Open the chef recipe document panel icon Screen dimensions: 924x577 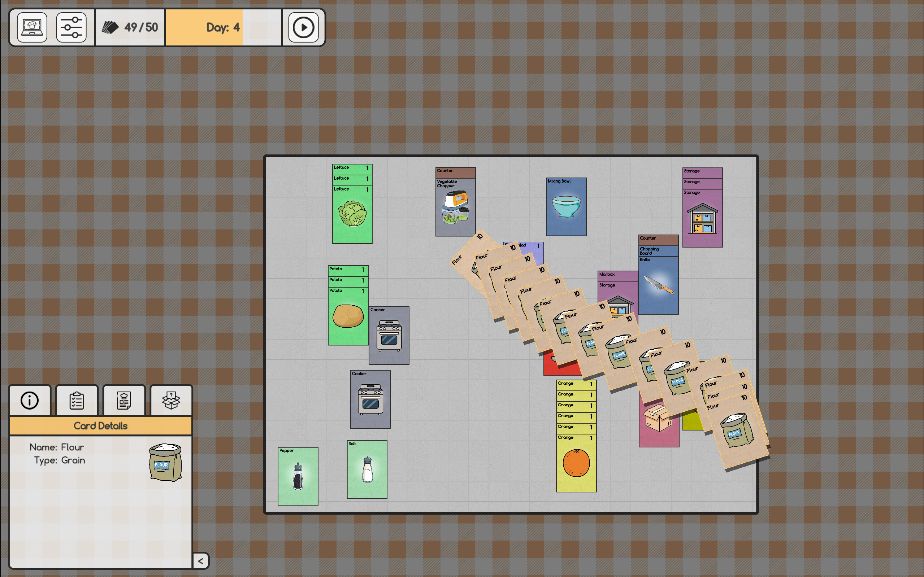pos(124,400)
